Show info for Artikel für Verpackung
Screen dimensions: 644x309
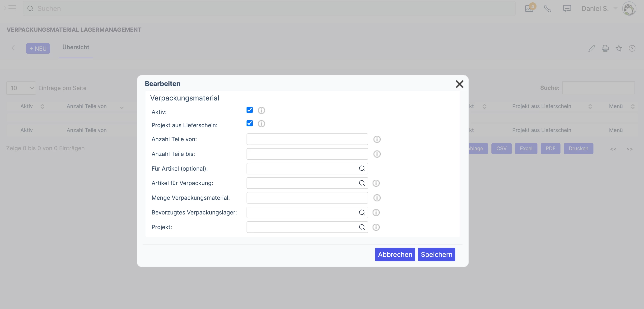click(376, 183)
